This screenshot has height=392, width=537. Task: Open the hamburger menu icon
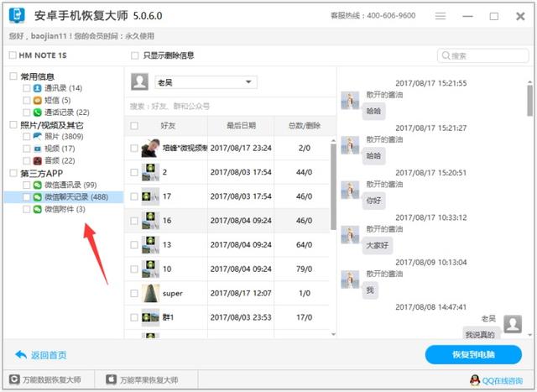441,16
